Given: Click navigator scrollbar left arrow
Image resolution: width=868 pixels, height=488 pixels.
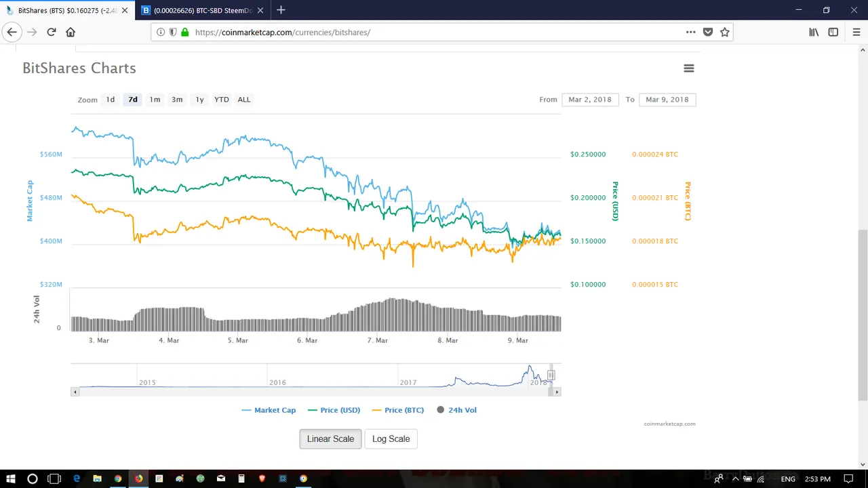Looking at the screenshot, I should (x=75, y=392).
